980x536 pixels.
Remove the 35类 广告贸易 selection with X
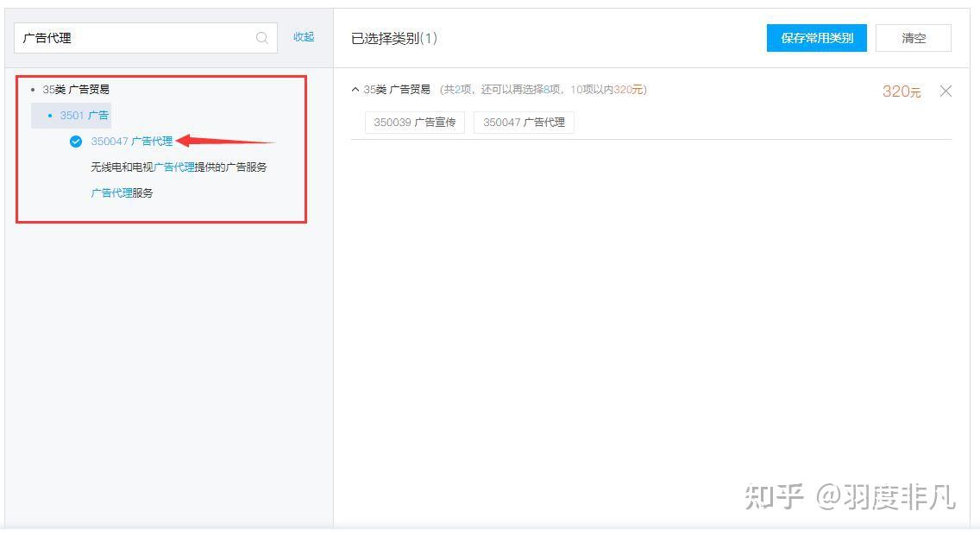945,91
